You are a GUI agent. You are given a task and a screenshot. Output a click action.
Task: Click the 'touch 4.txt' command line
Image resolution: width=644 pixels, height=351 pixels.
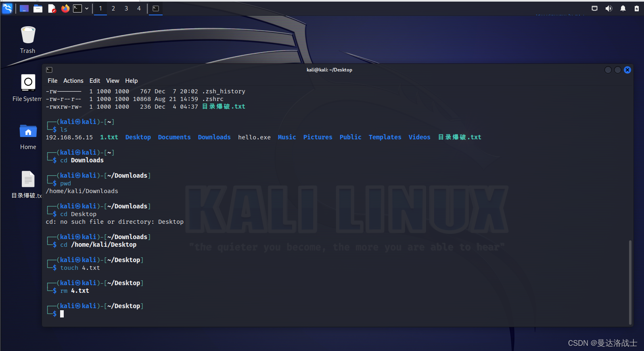pos(80,268)
